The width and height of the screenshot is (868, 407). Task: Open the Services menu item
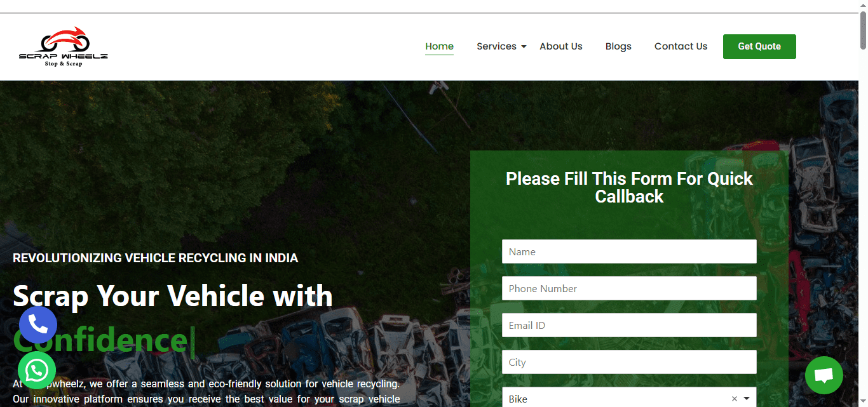click(x=496, y=46)
